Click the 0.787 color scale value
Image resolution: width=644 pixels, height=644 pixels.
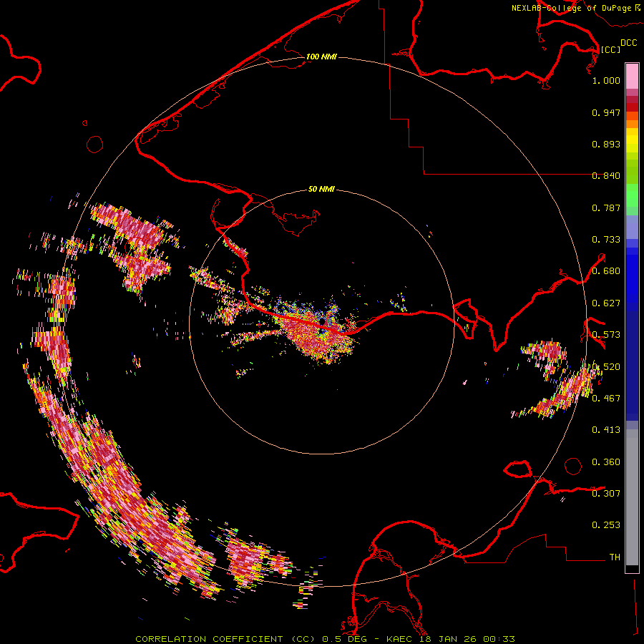coord(606,208)
